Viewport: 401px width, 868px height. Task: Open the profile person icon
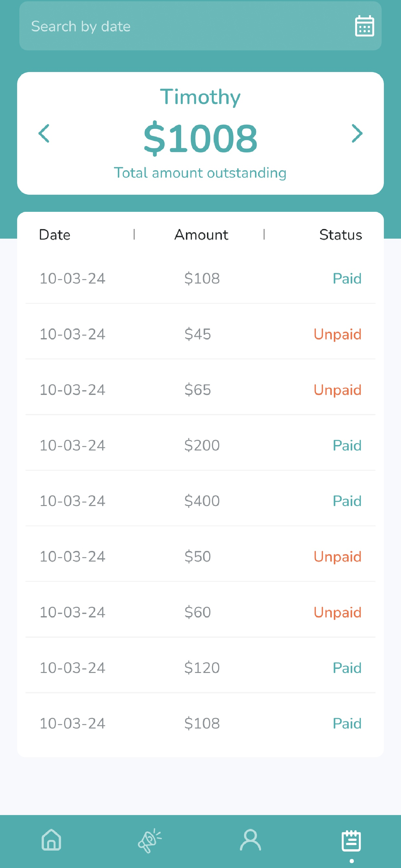(250, 840)
